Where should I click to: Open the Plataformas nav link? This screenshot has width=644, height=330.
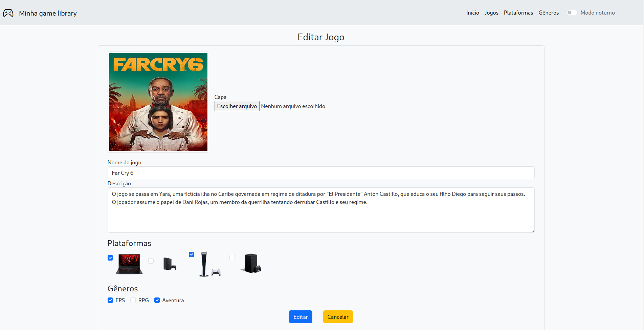click(x=518, y=13)
